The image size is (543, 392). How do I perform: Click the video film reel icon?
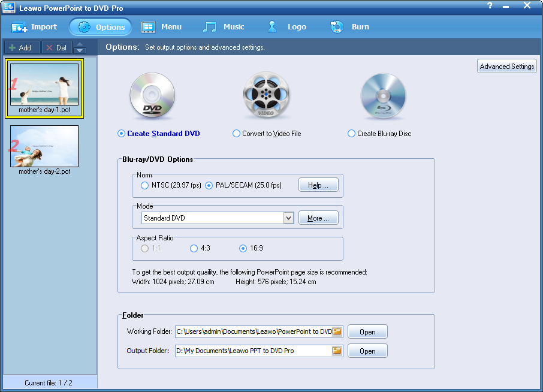point(266,95)
